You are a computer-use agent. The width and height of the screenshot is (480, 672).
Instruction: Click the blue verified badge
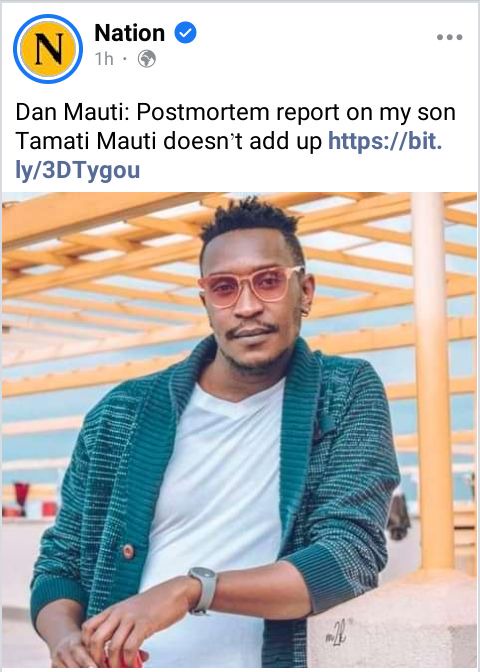click(x=186, y=33)
